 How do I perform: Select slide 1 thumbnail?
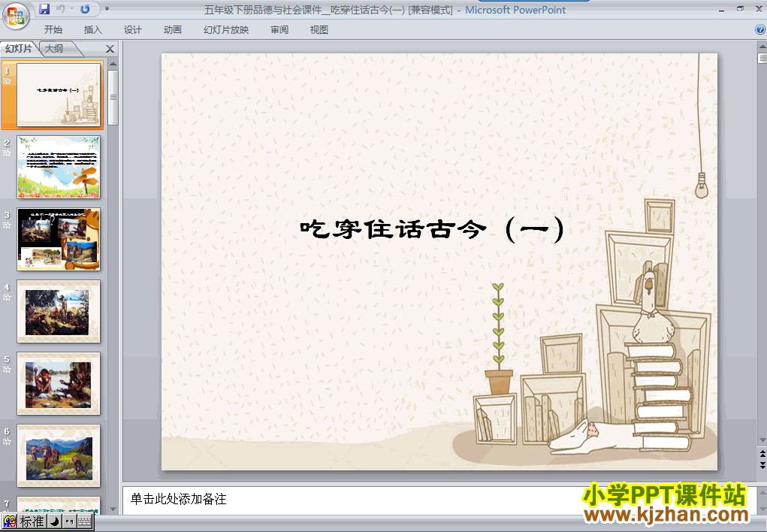click(59, 95)
